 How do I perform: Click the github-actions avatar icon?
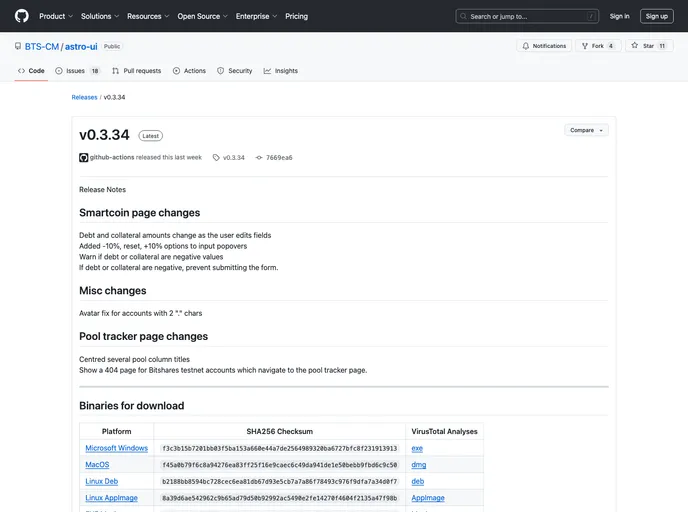click(x=84, y=157)
